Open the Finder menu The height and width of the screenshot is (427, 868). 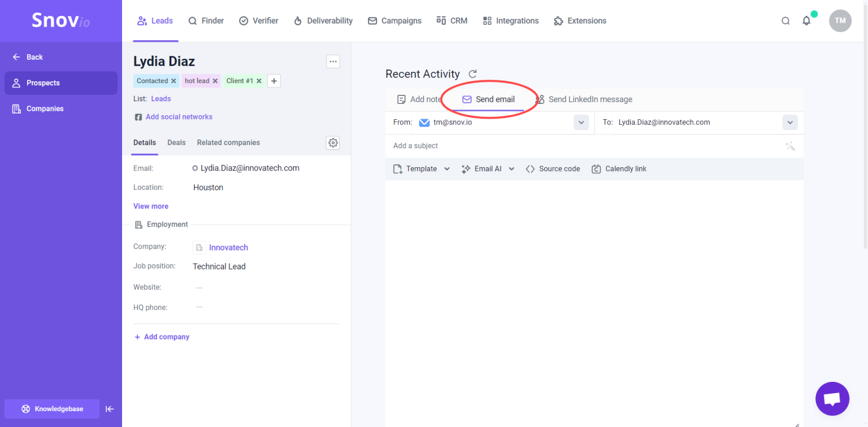pos(206,21)
